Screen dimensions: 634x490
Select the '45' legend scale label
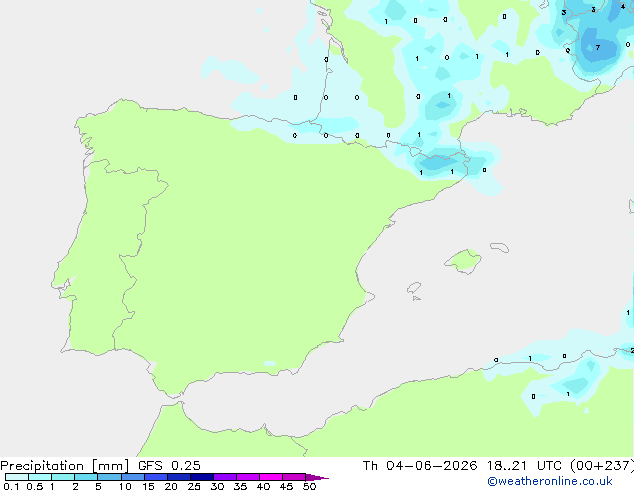tap(286, 486)
